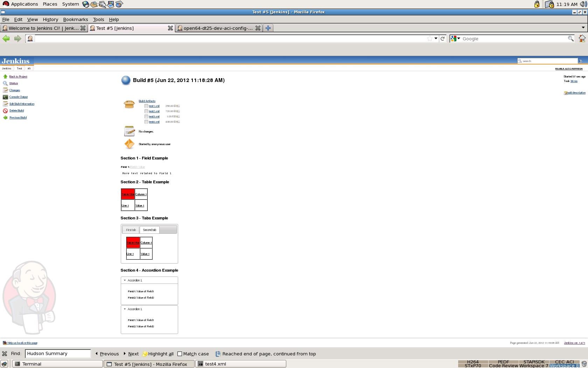The image size is (588, 368).
Task: Click the Build Artifacts link
Action: 147,101
